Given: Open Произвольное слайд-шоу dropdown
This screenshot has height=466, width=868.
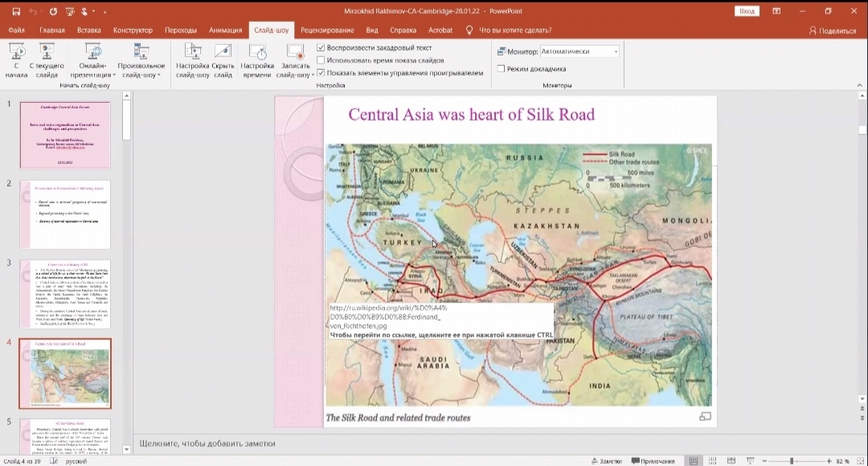Looking at the screenshot, I should pos(141,61).
